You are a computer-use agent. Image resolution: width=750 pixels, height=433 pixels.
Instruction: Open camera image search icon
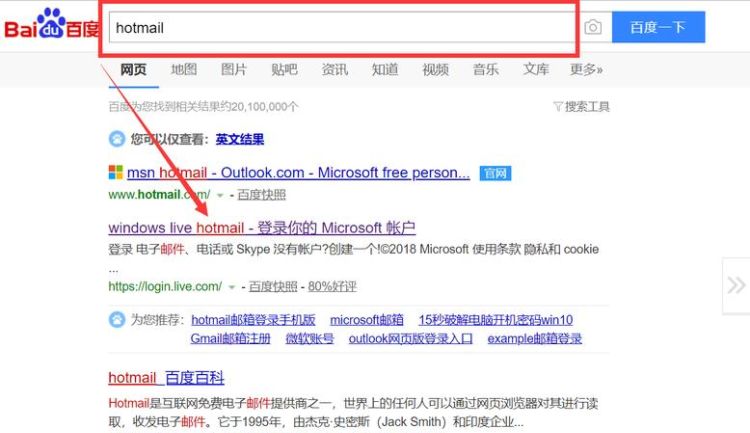tap(593, 27)
